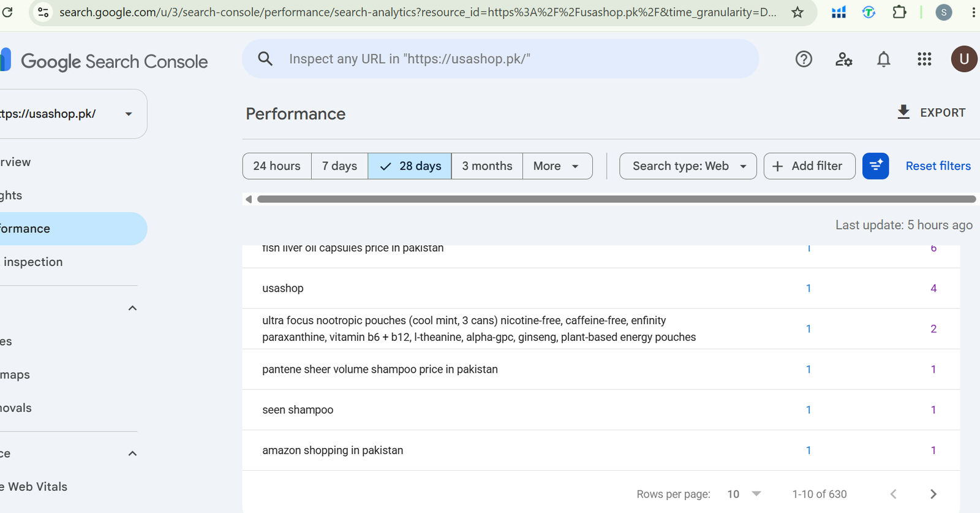Open the Chrome profile avatar S
980x513 pixels.
(944, 12)
